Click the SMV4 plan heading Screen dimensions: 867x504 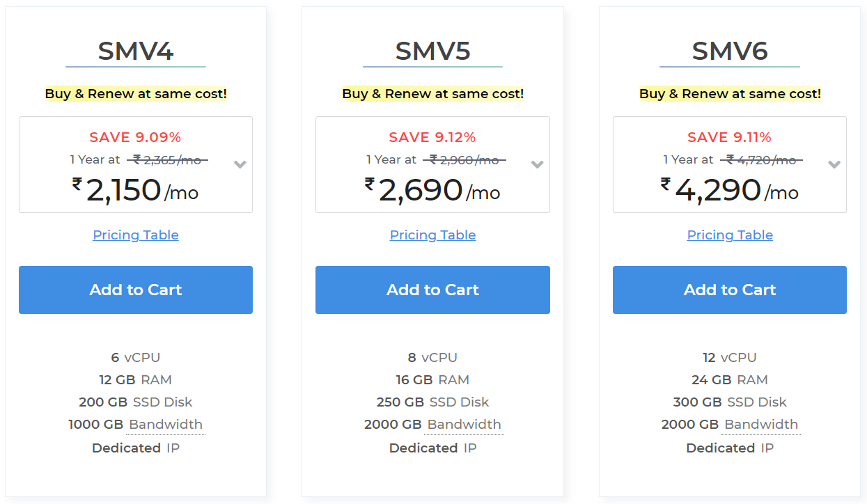click(x=136, y=51)
